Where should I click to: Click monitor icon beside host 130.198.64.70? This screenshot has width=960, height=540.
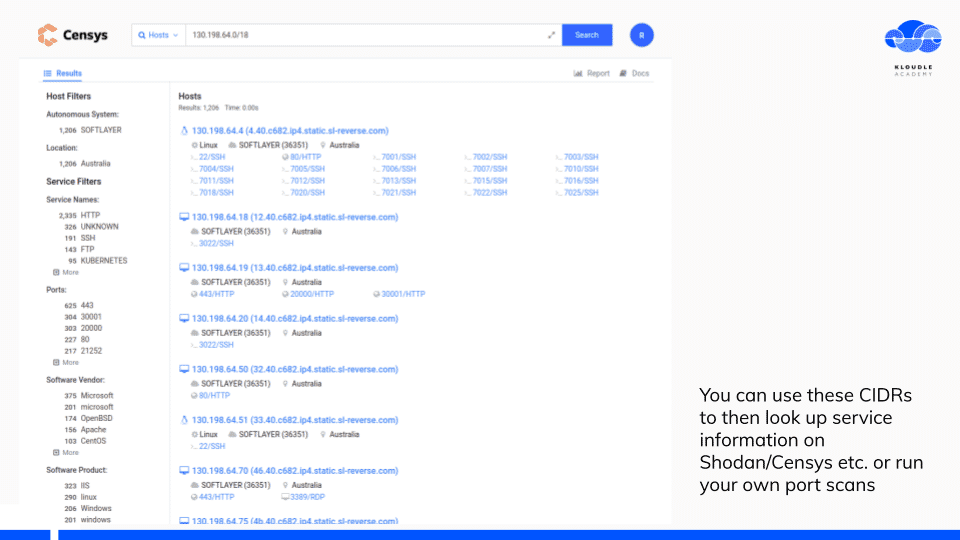point(184,471)
